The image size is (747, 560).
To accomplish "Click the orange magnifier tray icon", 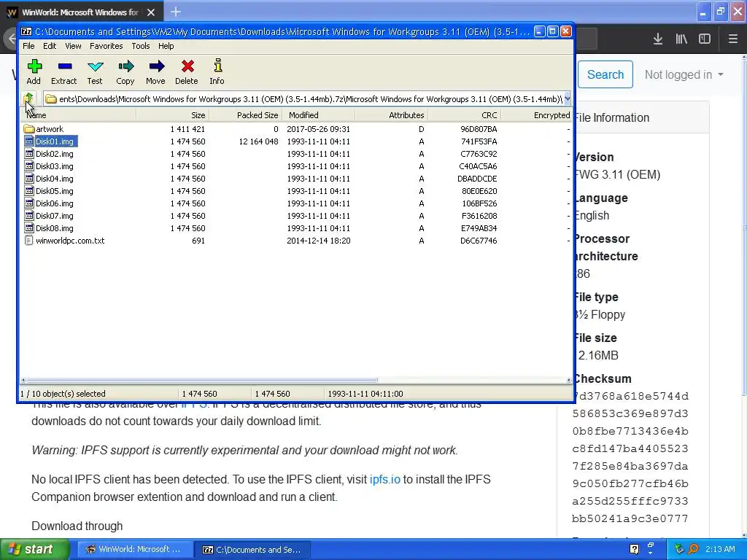I will [693, 549].
